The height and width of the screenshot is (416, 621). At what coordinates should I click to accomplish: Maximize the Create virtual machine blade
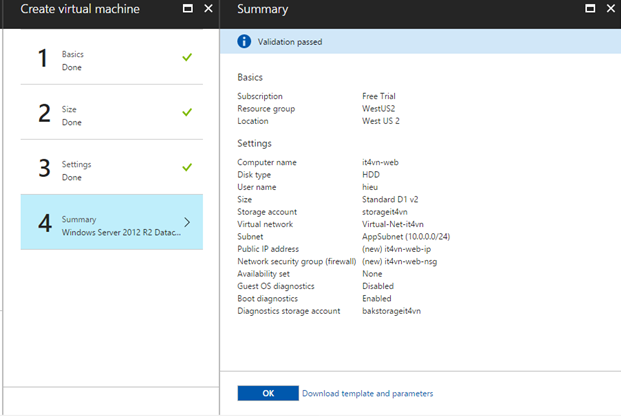coord(188,9)
